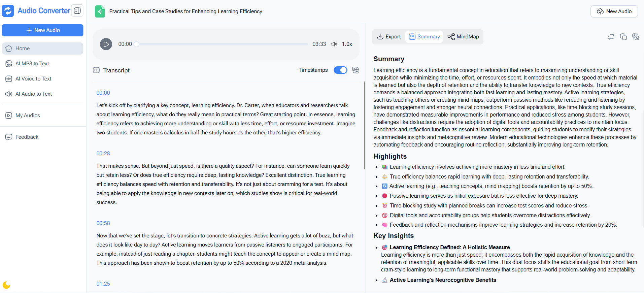The width and height of the screenshot is (644, 293).
Task: Click the transcript translate icon
Action: coord(355,70)
